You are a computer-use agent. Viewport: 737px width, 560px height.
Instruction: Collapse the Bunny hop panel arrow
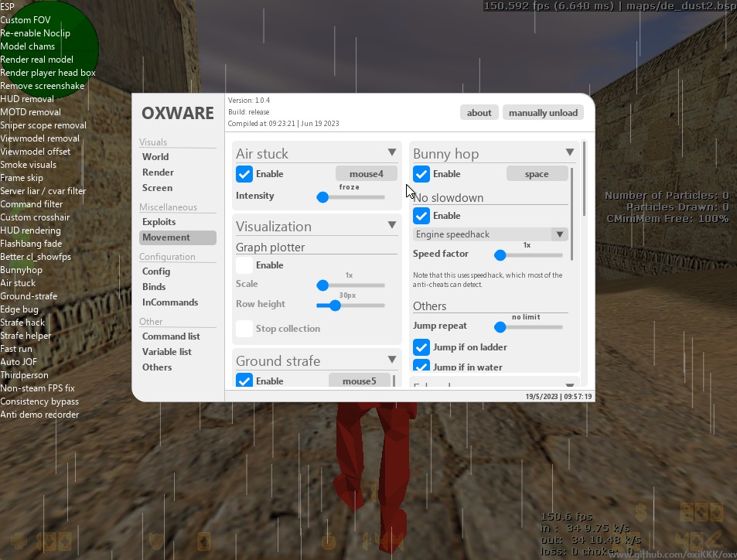(x=570, y=152)
